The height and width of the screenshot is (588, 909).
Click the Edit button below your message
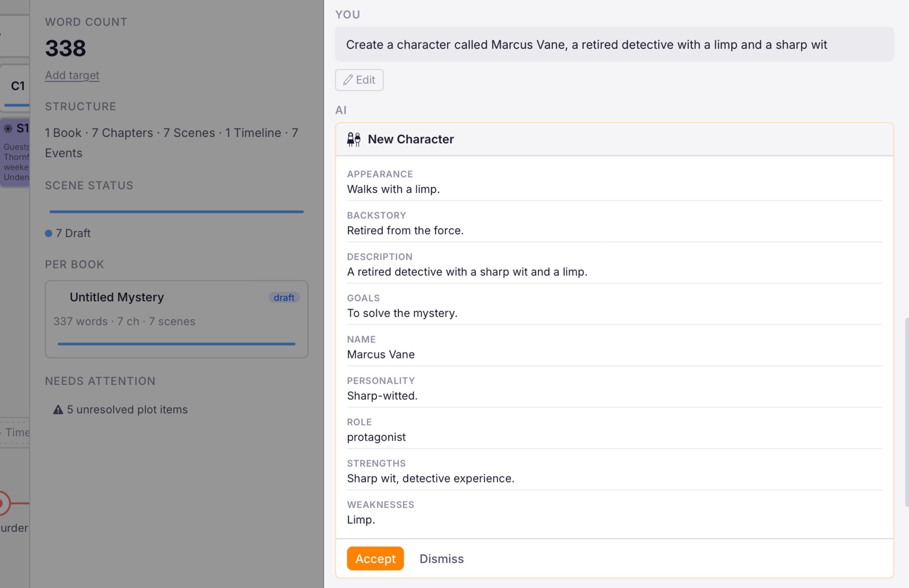359,80
